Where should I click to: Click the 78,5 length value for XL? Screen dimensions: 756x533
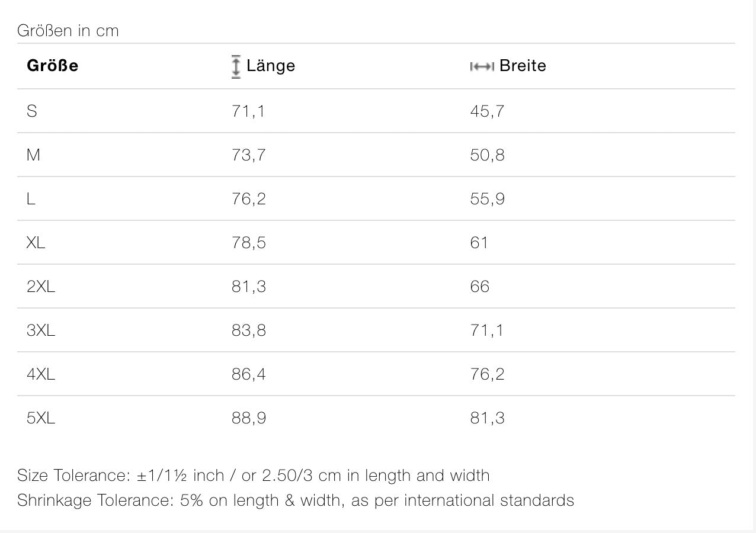point(249,242)
